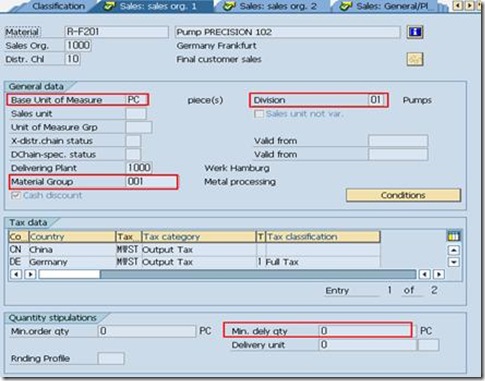Click the X-distr.chain status field
485x381 pixels.
pos(133,141)
